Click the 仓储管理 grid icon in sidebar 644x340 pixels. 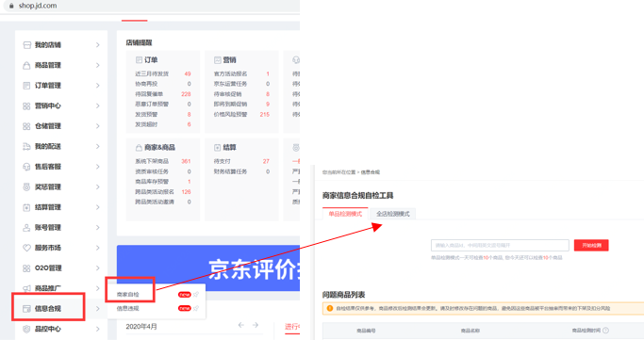(26, 126)
